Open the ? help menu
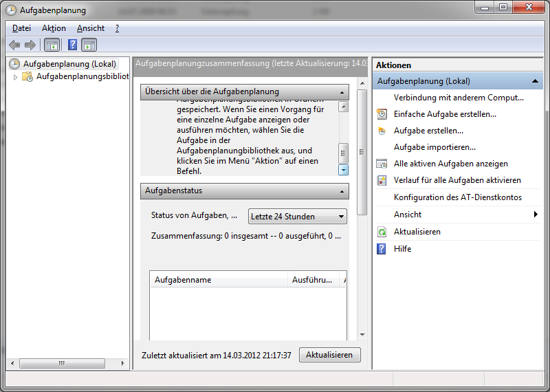 (x=117, y=28)
